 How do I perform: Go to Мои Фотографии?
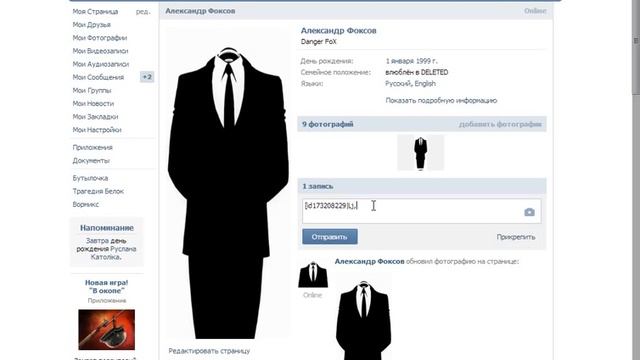click(100, 38)
